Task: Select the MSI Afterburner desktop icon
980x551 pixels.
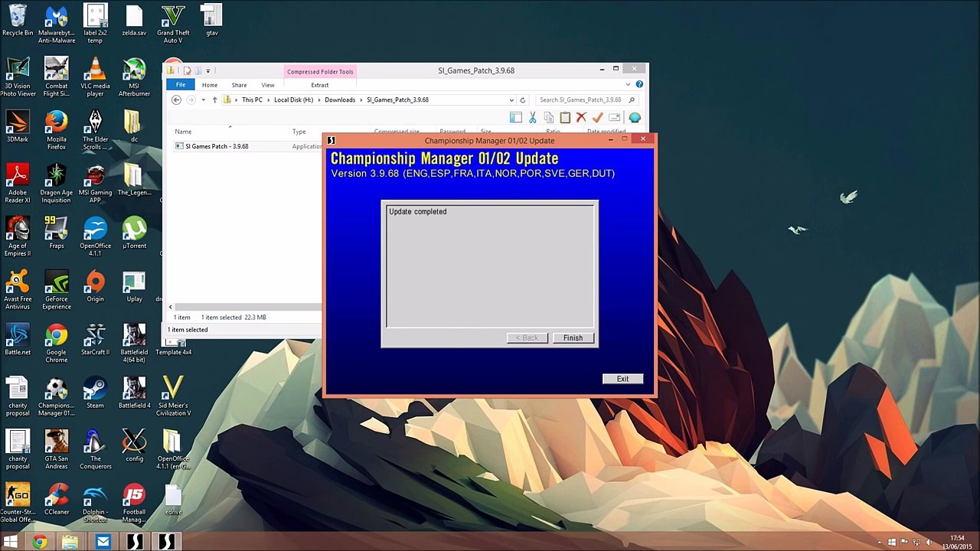Action: 134,78
